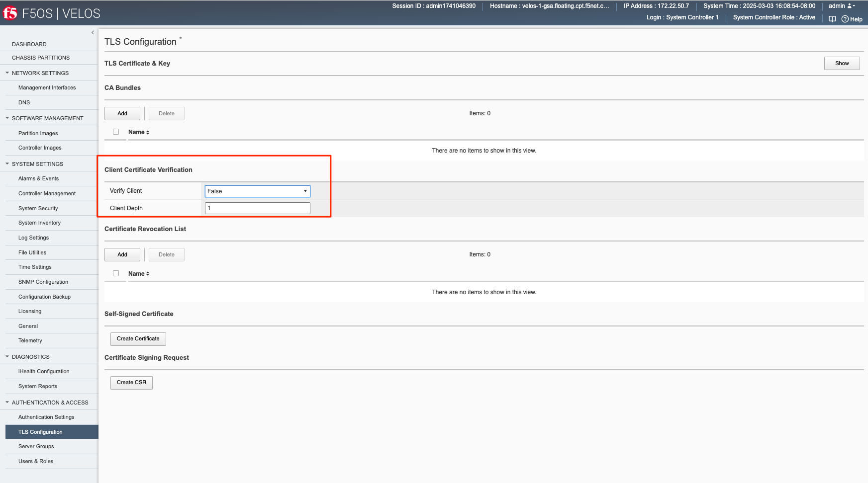Collapse the sidebar with the chevron icon

(x=93, y=33)
